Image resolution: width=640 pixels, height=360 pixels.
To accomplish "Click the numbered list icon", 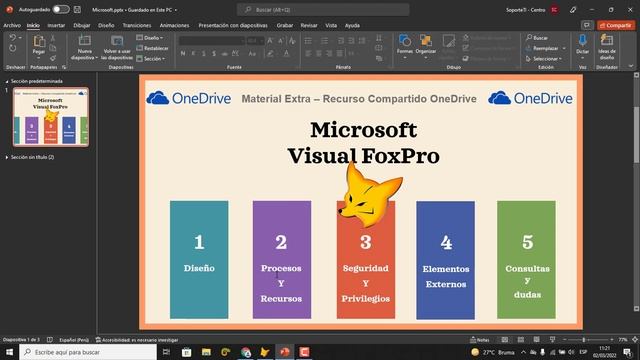I will click(x=325, y=41).
